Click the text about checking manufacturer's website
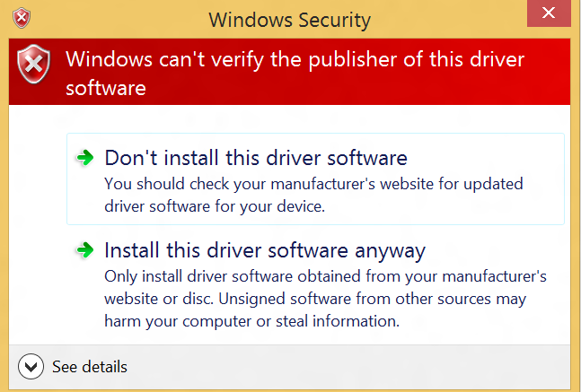581x392 pixels. pos(313,195)
